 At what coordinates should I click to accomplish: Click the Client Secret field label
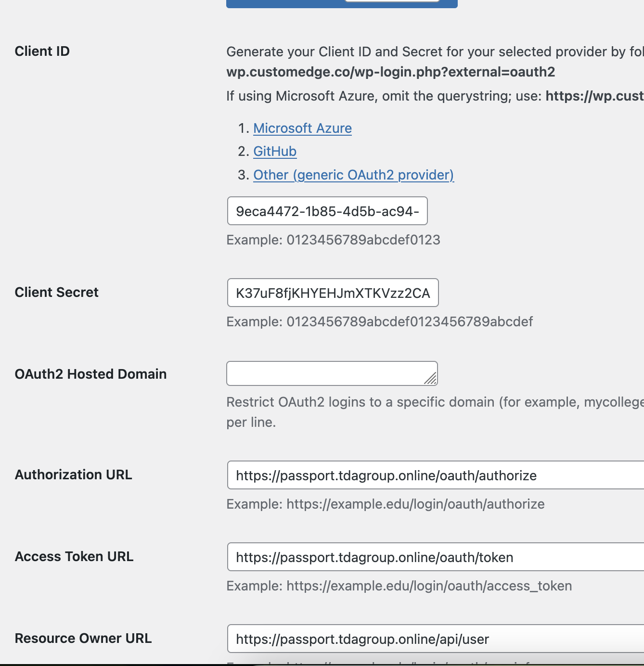(57, 293)
